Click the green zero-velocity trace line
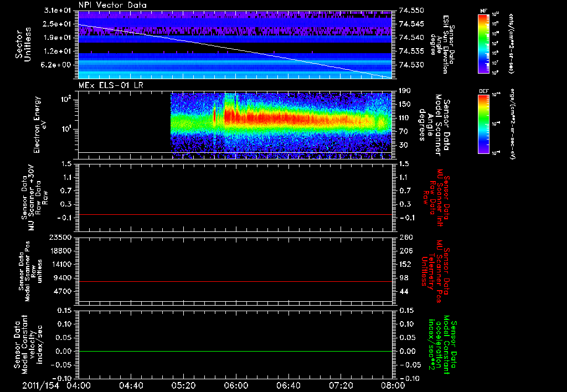This screenshot has width=567, height=392. tap(235, 351)
